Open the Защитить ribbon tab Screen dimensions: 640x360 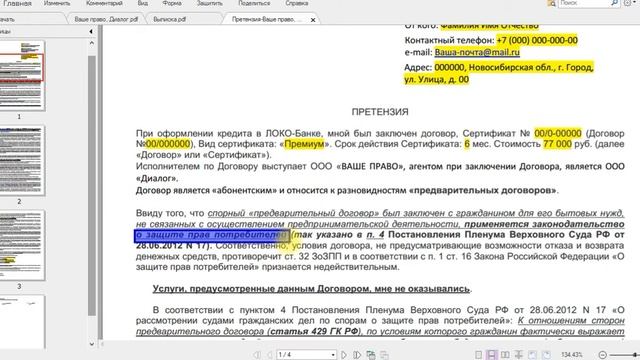210,3
